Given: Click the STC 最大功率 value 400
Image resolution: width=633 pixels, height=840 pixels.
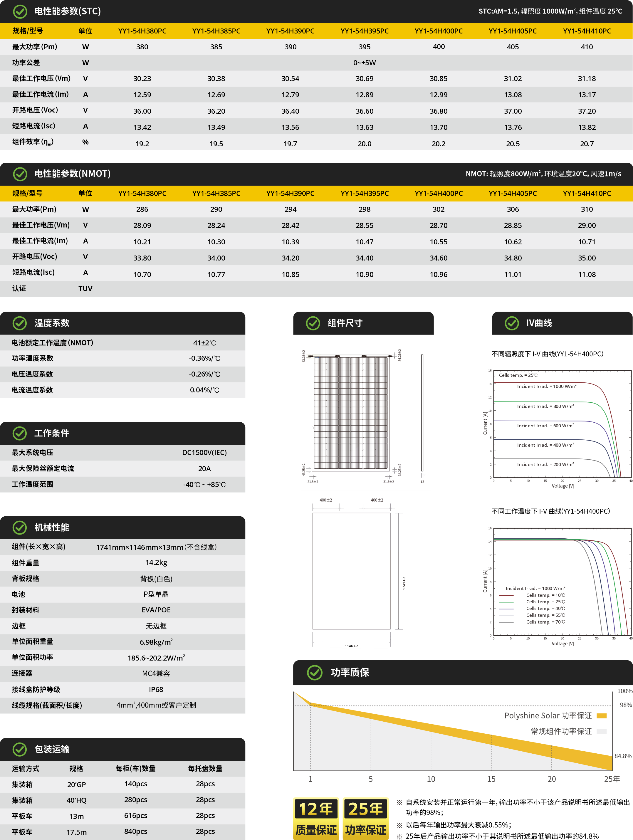Looking at the screenshot, I should coord(439,47).
